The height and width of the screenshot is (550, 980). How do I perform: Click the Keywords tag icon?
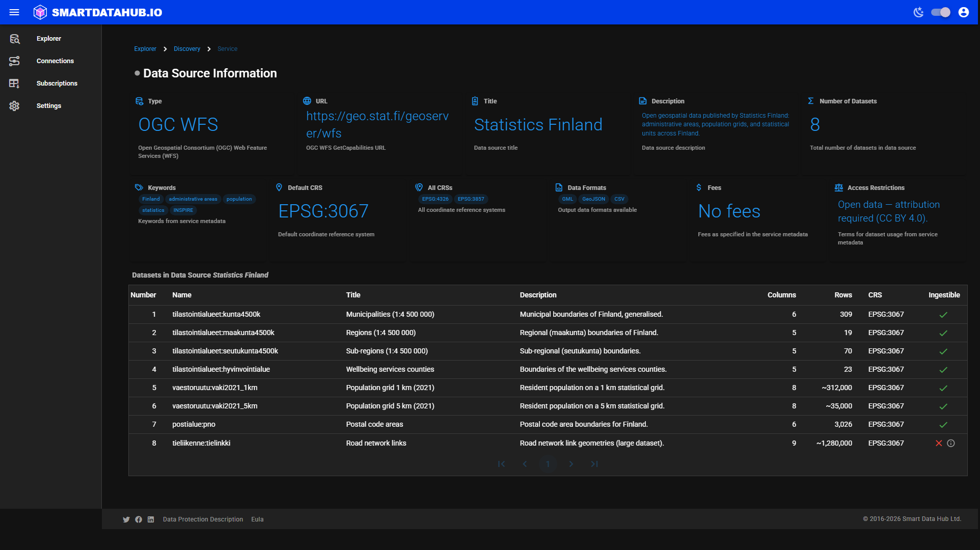[x=139, y=187]
